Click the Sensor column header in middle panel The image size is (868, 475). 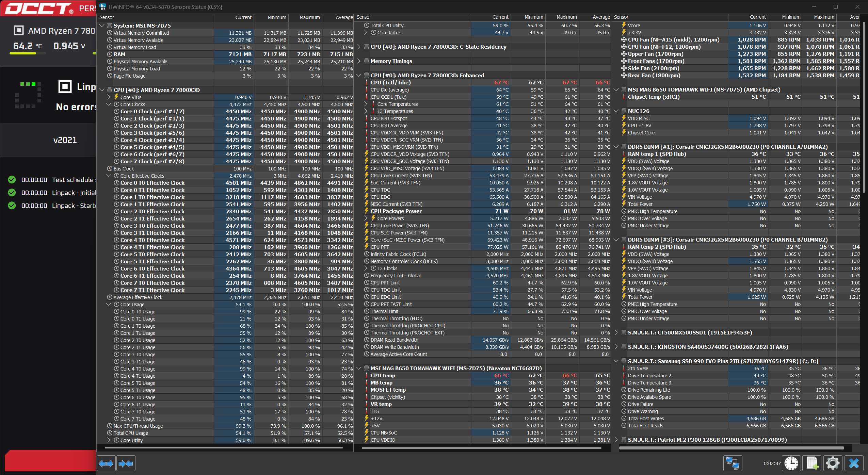(x=364, y=17)
